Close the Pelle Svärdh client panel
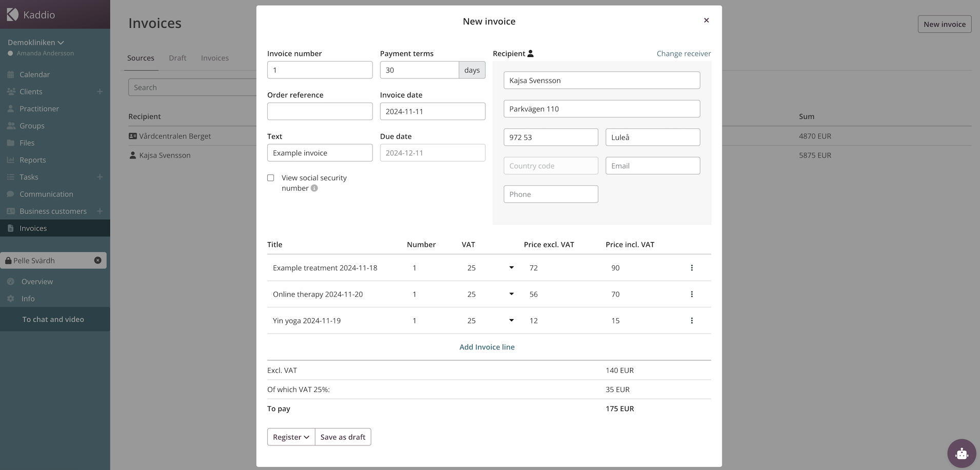Viewport: 980px width, 470px height. point(98,260)
